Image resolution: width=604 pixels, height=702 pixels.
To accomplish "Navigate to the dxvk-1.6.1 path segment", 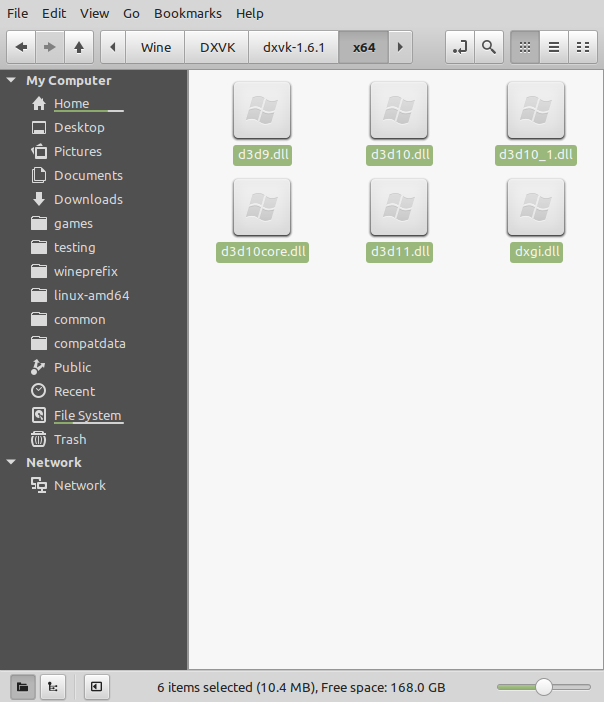I will [x=294, y=47].
